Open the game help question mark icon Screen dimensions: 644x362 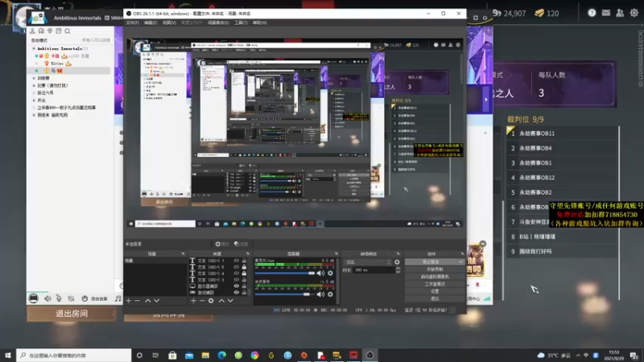(x=592, y=13)
